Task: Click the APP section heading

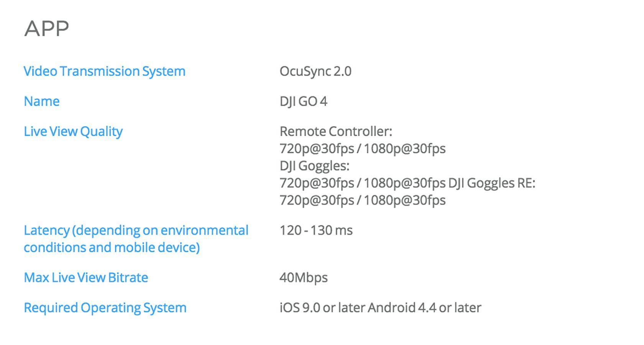Action: point(46,28)
